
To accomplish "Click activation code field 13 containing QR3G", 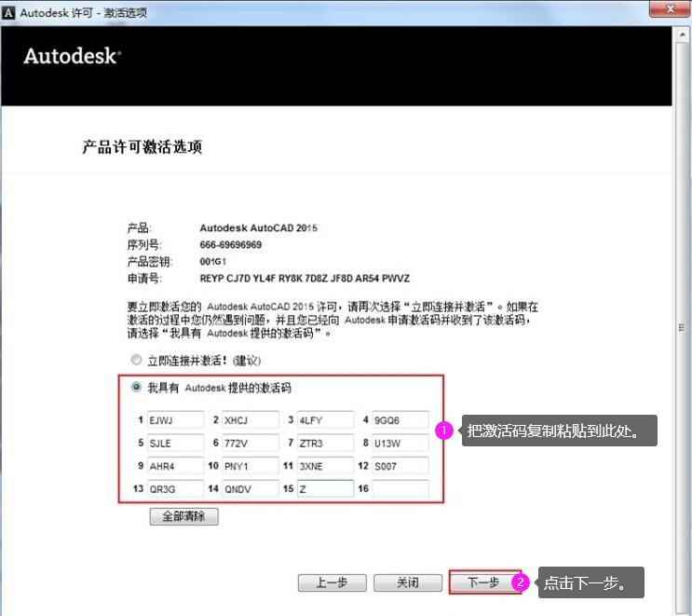I will [x=175, y=489].
